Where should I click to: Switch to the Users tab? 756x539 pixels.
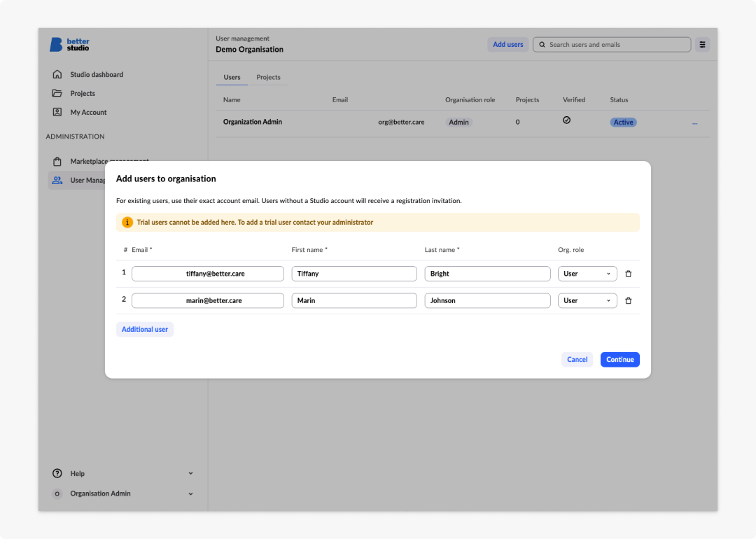pyautogui.click(x=232, y=77)
